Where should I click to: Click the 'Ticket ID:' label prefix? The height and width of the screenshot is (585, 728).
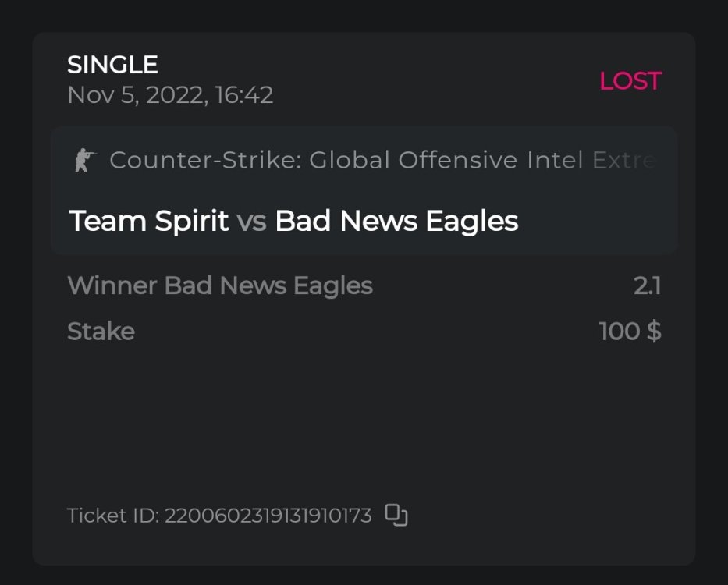113,516
